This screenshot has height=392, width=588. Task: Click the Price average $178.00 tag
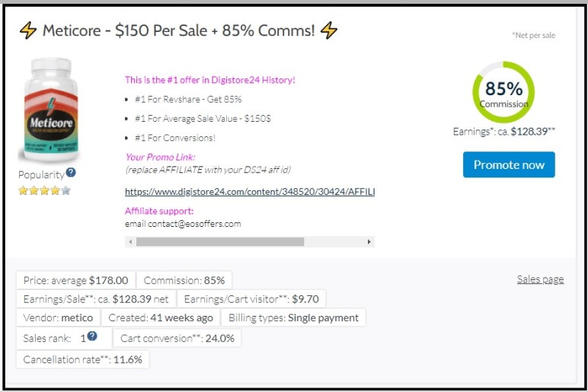tap(75, 280)
